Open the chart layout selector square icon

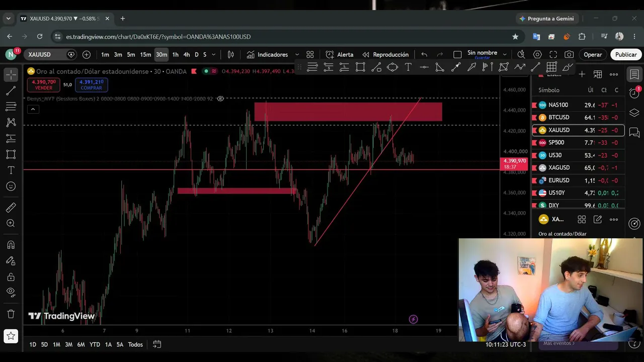pos(457,54)
